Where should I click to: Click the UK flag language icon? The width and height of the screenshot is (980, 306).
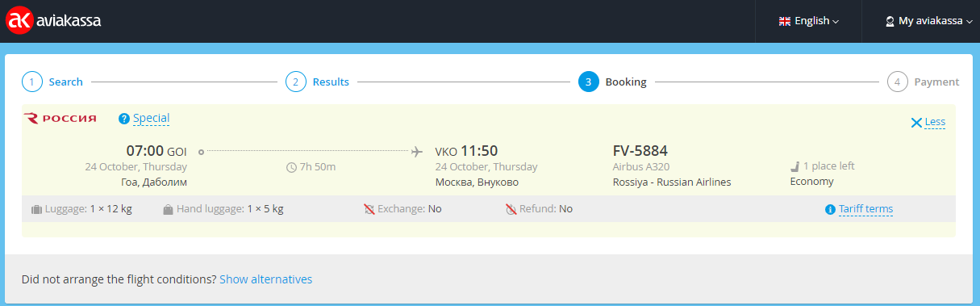pos(784,22)
